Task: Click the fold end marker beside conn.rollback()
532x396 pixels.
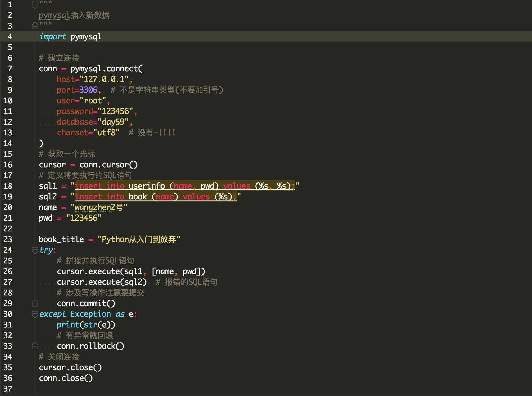Action: point(35,346)
